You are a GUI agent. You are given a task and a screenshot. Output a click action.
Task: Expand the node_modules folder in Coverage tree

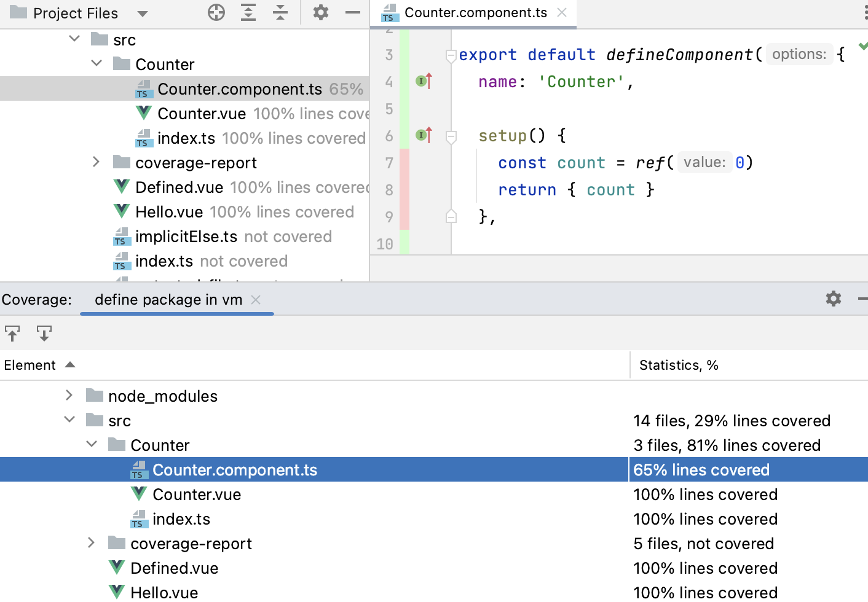(69, 396)
